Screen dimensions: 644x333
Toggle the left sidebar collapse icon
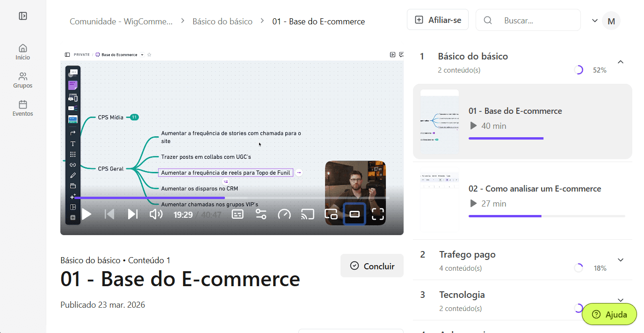(x=23, y=16)
